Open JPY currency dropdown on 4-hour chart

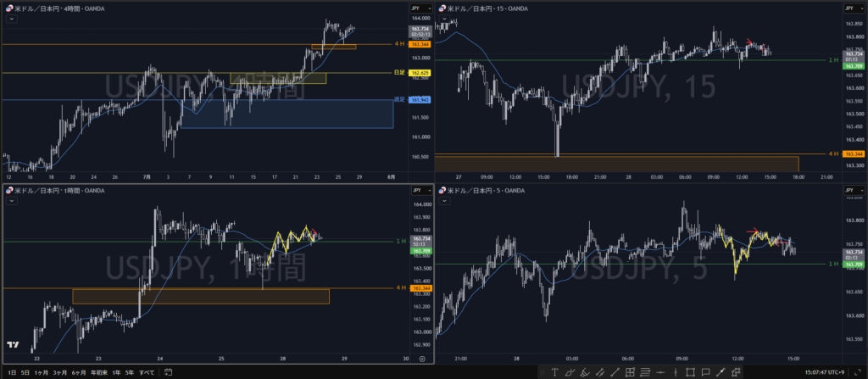point(420,8)
